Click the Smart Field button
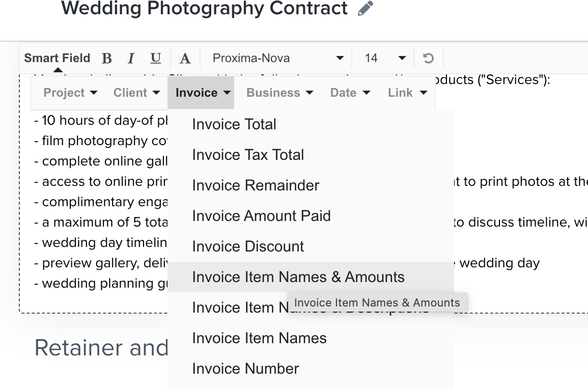Viewport: 588px width, 389px height. pos(57,58)
